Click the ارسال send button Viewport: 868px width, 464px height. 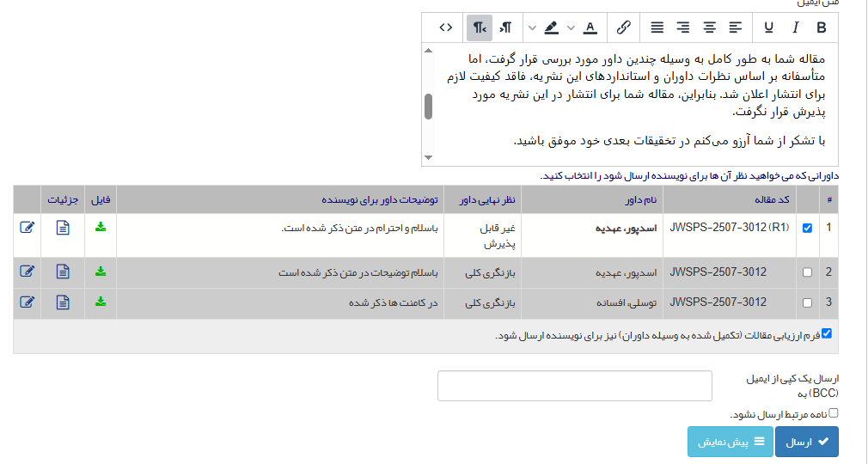click(x=806, y=442)
